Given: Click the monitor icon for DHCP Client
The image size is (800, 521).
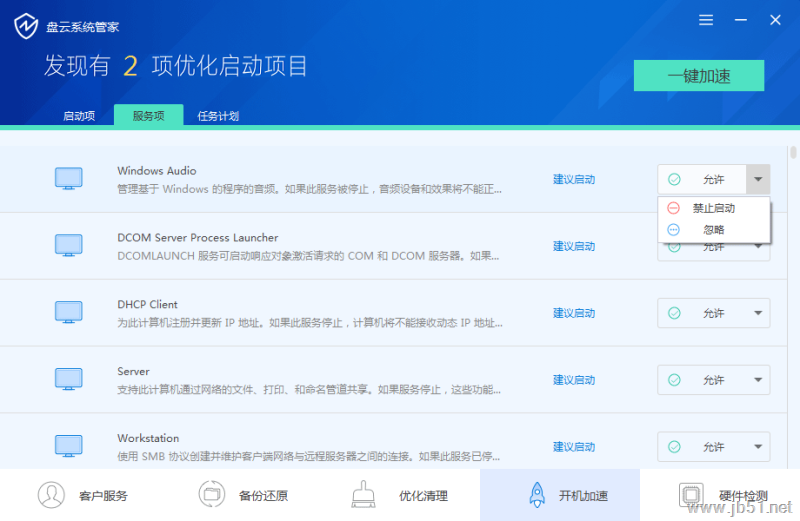Looking at the screenshot, I should pyautogui.click(x=68, y=312).
